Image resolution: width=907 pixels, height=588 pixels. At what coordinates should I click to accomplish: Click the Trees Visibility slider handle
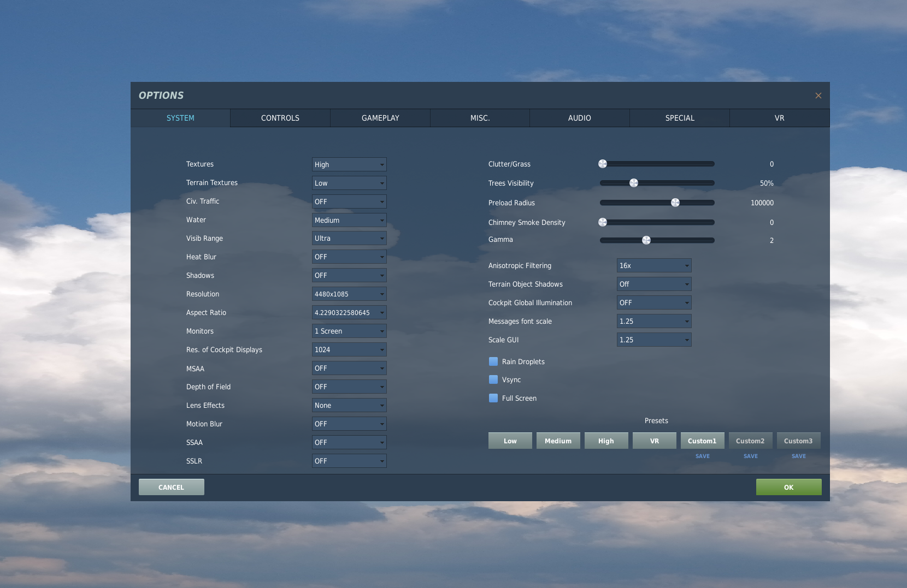click(x=634, y=183)
